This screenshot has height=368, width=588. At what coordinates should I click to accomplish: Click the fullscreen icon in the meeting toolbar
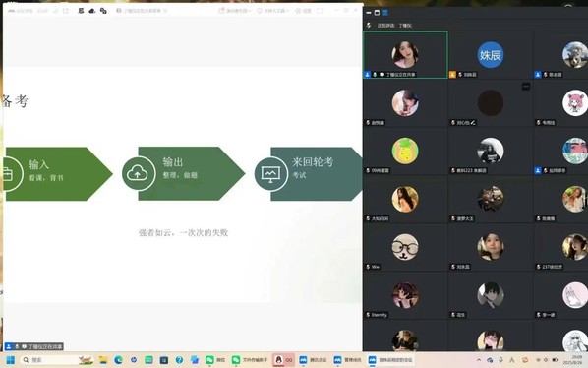click(x=320, y=11)
